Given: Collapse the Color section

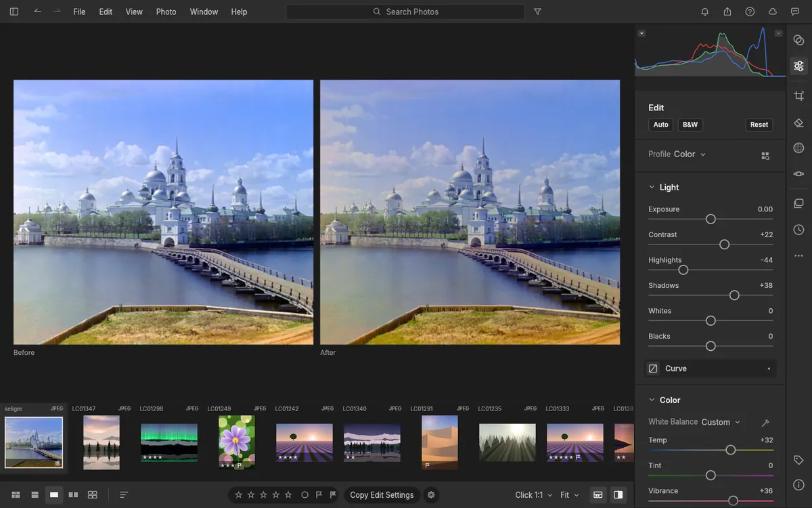Looking at the screenshot, I should tap(652, 400).
